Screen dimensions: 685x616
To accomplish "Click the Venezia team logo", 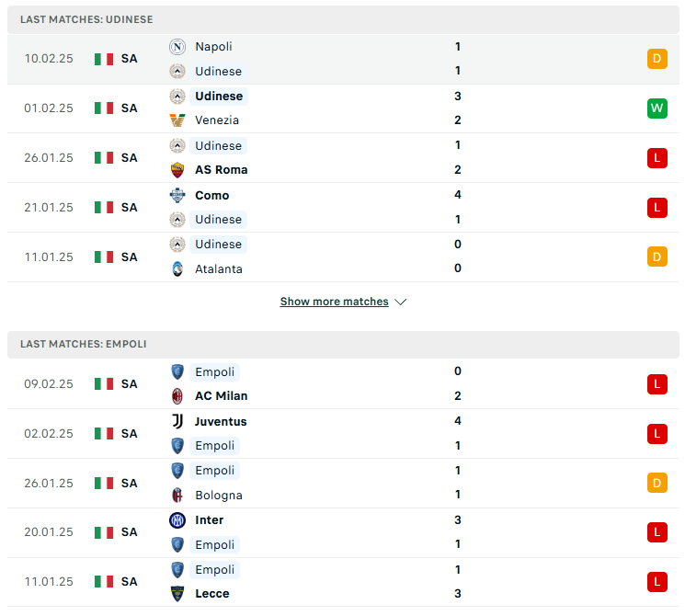I will point(177,120).
